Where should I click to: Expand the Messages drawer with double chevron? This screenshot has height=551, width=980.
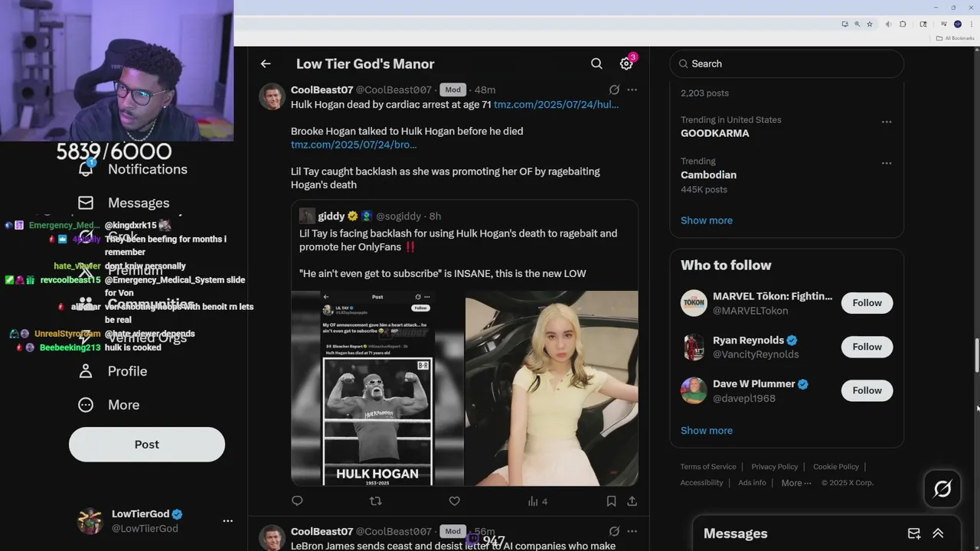click(x=938, y=533)
